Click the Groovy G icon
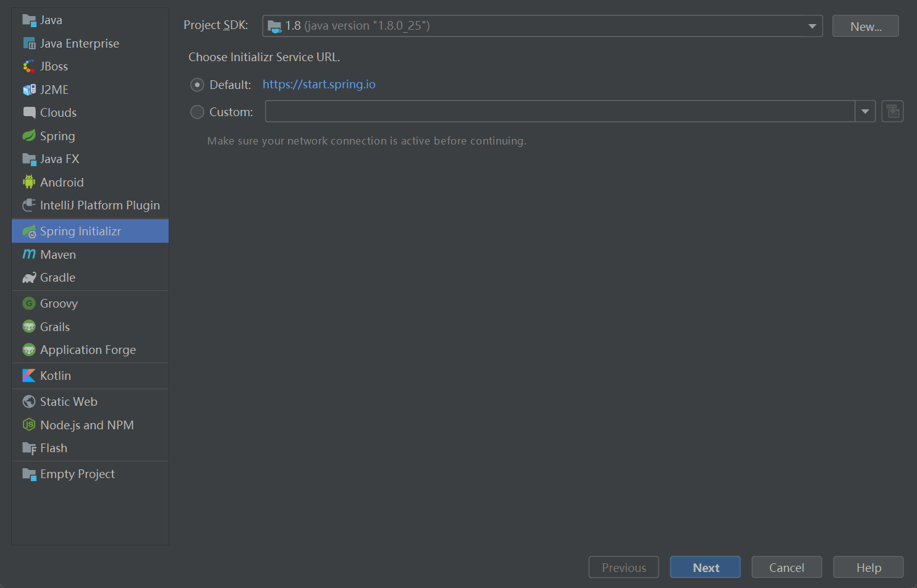This screenshot has height=588, width=917. point(29,303)
